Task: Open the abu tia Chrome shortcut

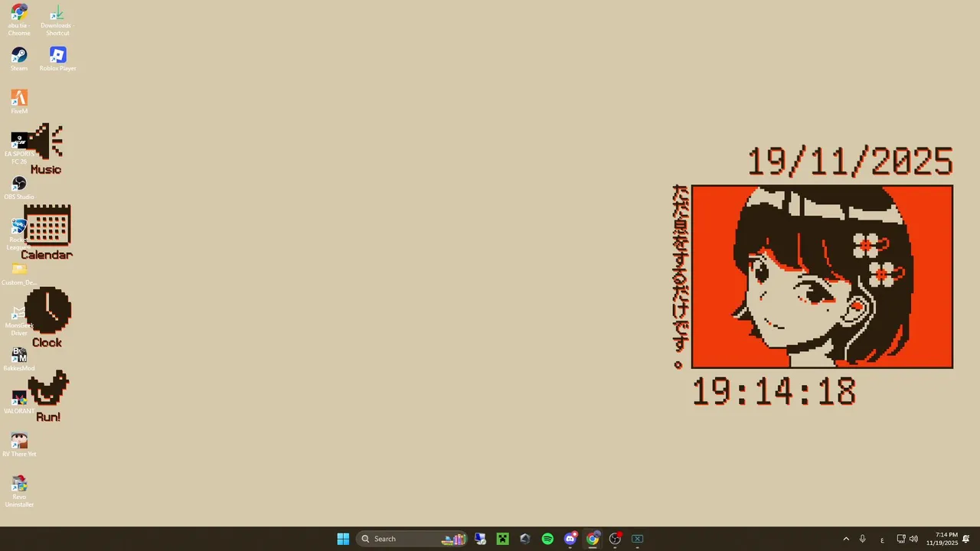Action: coord(19,20)
